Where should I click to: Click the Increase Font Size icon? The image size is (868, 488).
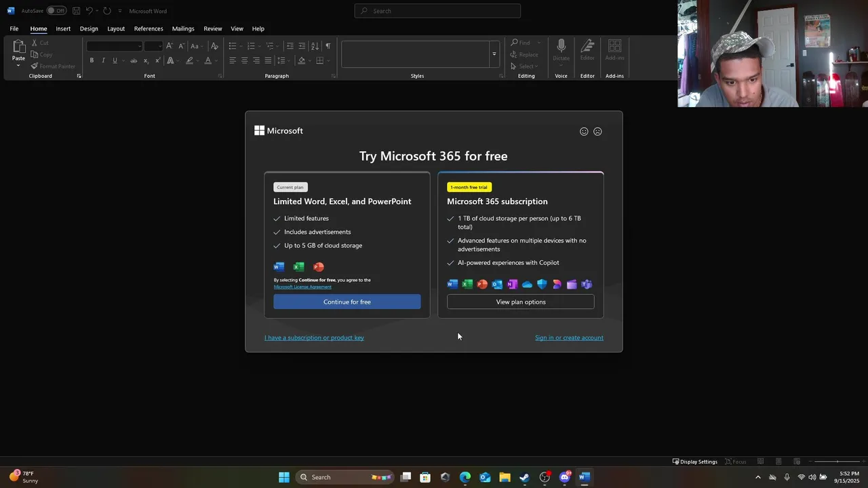click(x=170, y=45)
